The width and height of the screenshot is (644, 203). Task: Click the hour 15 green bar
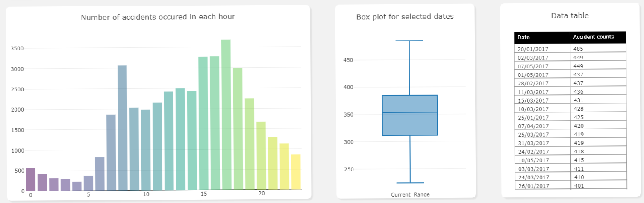pyautogui.click(x=203, y=123)
